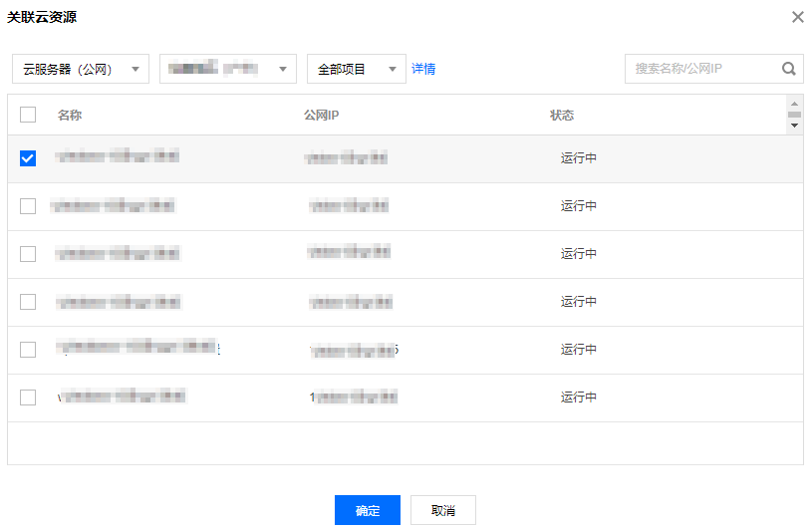
Task: Click the 名称 column header
Action: 70,115
